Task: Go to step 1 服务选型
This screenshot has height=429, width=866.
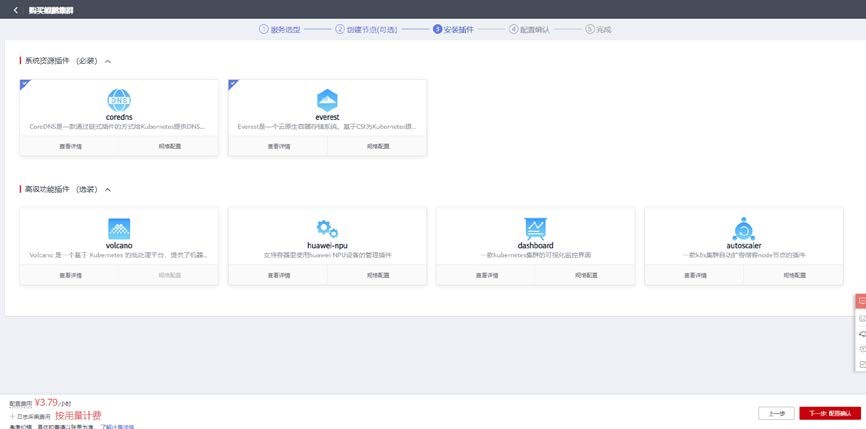Action: tap(280, 30)
